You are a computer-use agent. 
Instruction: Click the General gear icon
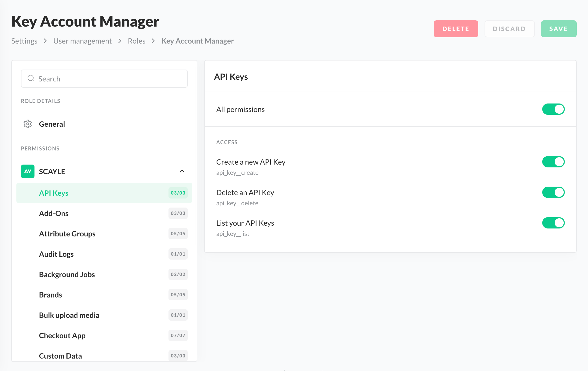28,124
